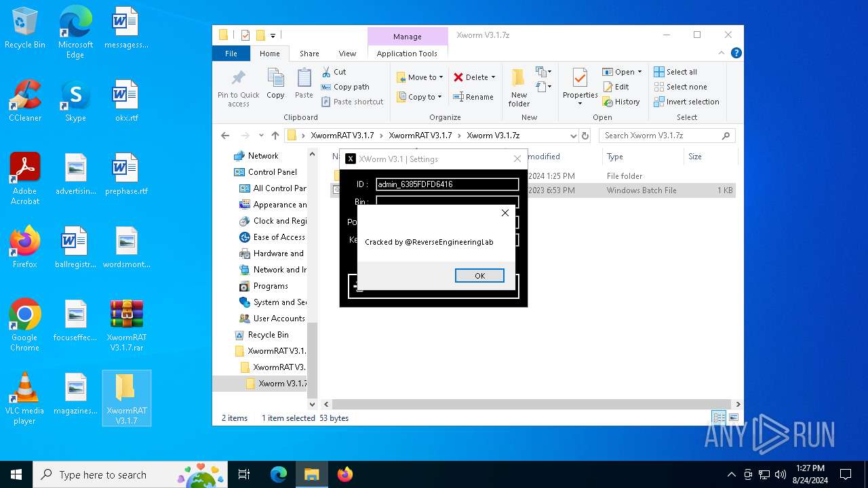
Task: Open the recent locations dropdown arrow
Action: coord(261,136)
